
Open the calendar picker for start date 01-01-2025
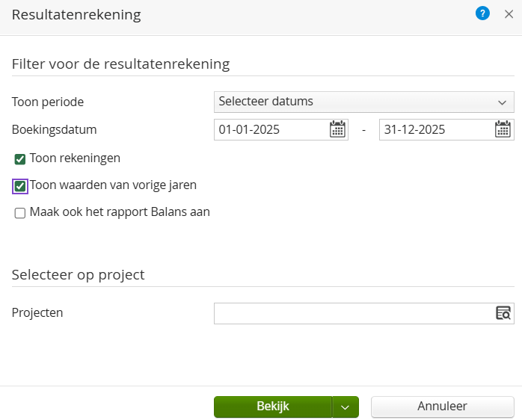coord(338,129)
